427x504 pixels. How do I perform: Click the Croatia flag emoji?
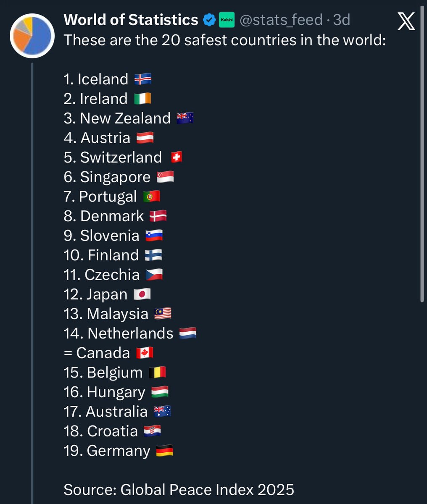152,431
